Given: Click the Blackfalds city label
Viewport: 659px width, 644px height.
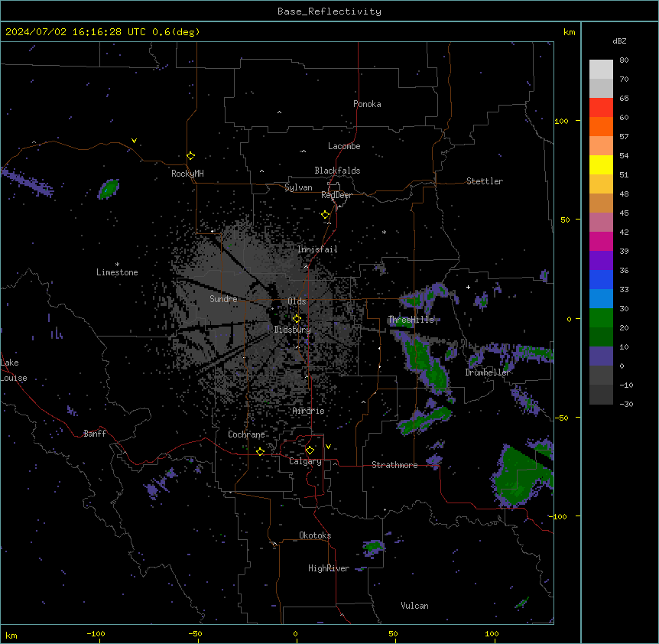Looking at the screenshot, I should 337,171.
